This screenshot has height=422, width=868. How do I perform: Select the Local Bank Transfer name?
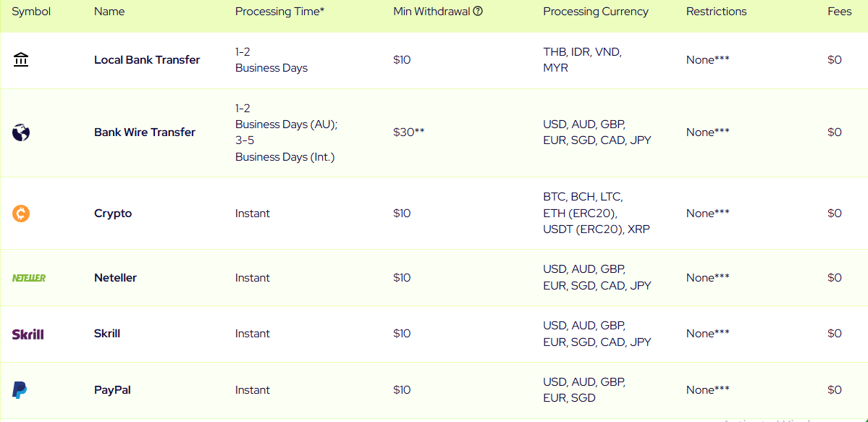147,60
